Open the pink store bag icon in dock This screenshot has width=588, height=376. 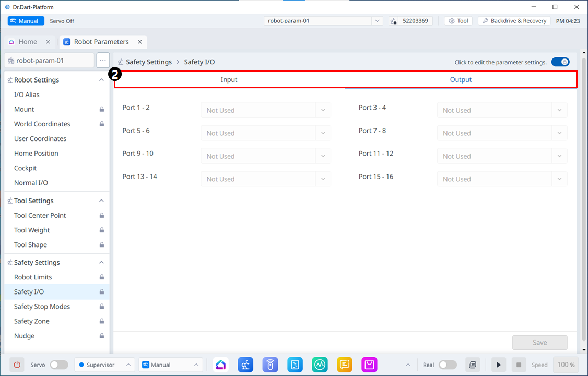(369, 365)
